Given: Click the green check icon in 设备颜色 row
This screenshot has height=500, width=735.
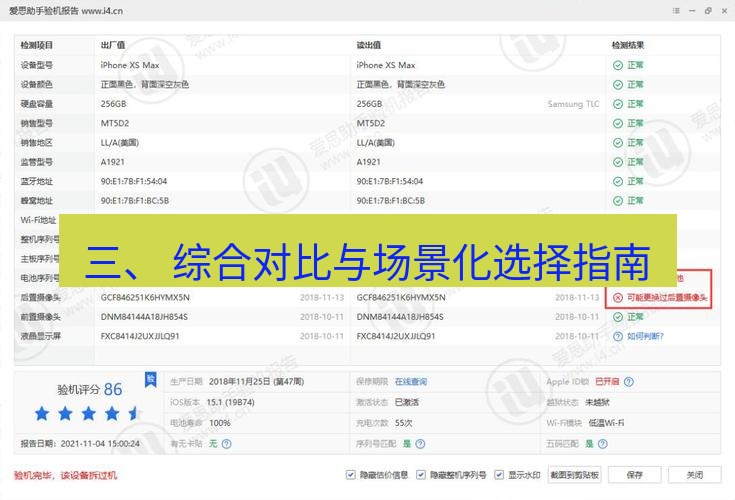Looking at the screenshot, I should pyautogui.click(x=618, y=84).
